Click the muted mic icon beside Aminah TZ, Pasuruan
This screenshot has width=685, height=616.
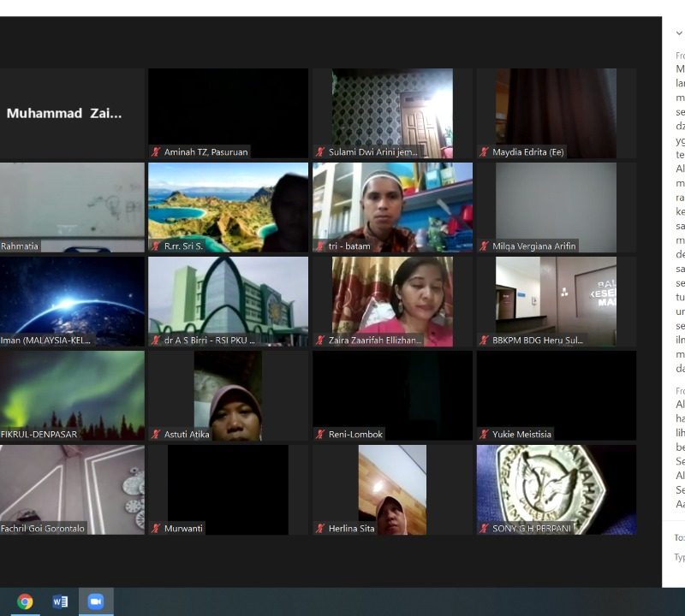tap(156, 152)
